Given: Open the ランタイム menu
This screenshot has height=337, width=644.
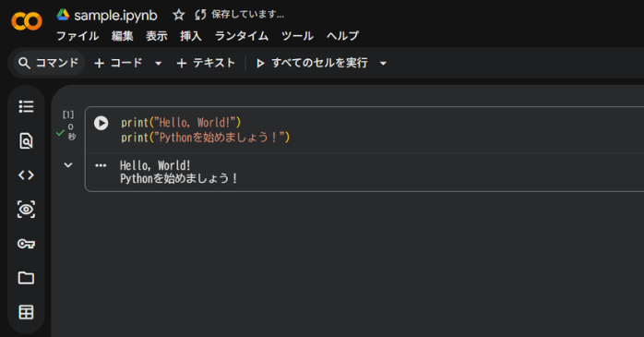Looking at the screenshot, I should click(x=242, y=36).
